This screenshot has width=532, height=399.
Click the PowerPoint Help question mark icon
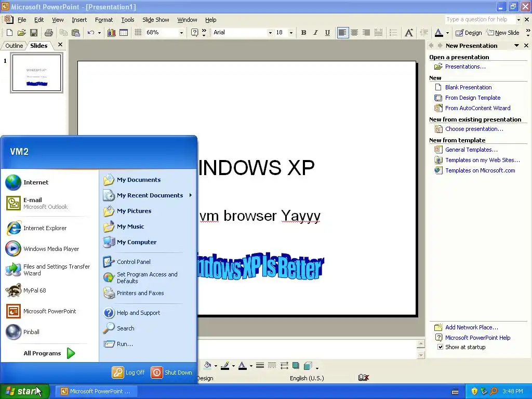(194, 33)
